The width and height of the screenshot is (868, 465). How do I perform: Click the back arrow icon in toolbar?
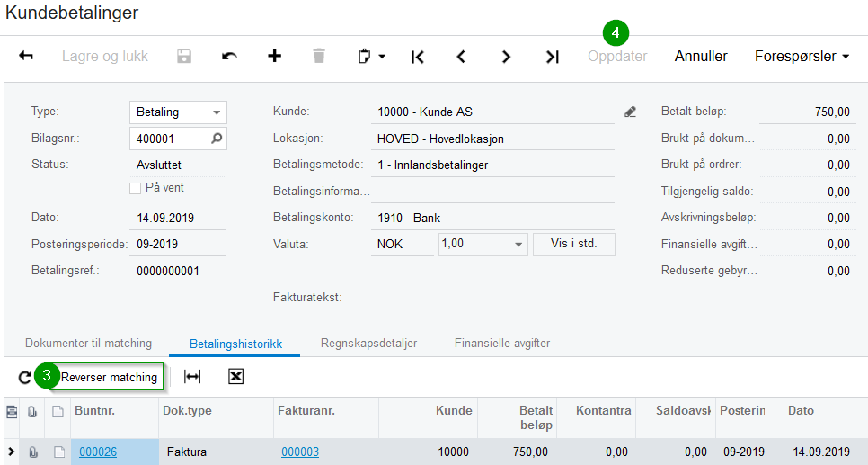[26, 57]
